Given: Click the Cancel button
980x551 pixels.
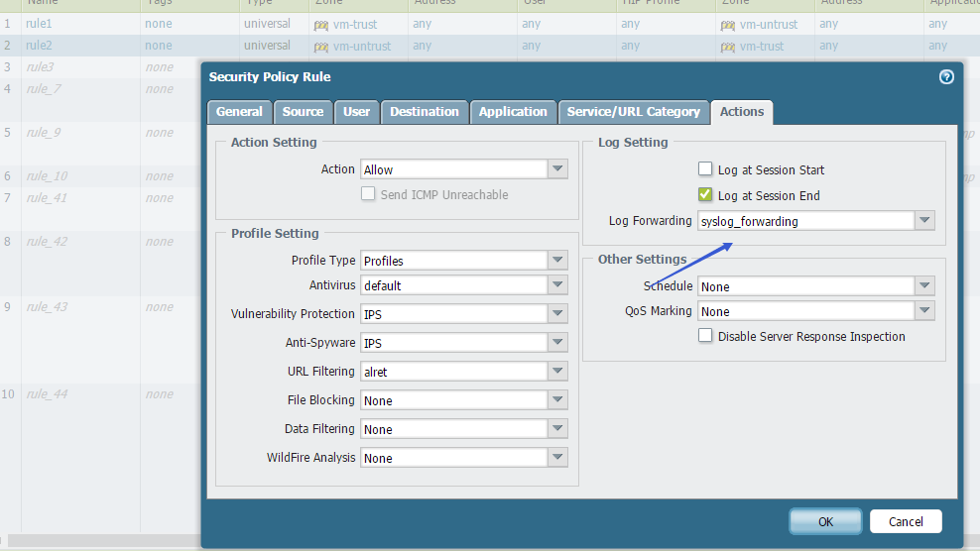Looking at the screenshot, I should coord(905,521).
